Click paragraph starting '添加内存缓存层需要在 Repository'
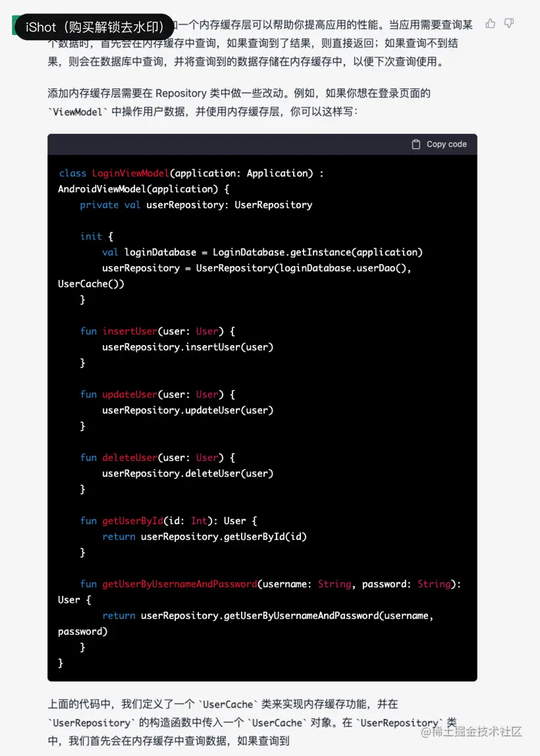Viewport: 540px width, 756px height. (239, 102)
